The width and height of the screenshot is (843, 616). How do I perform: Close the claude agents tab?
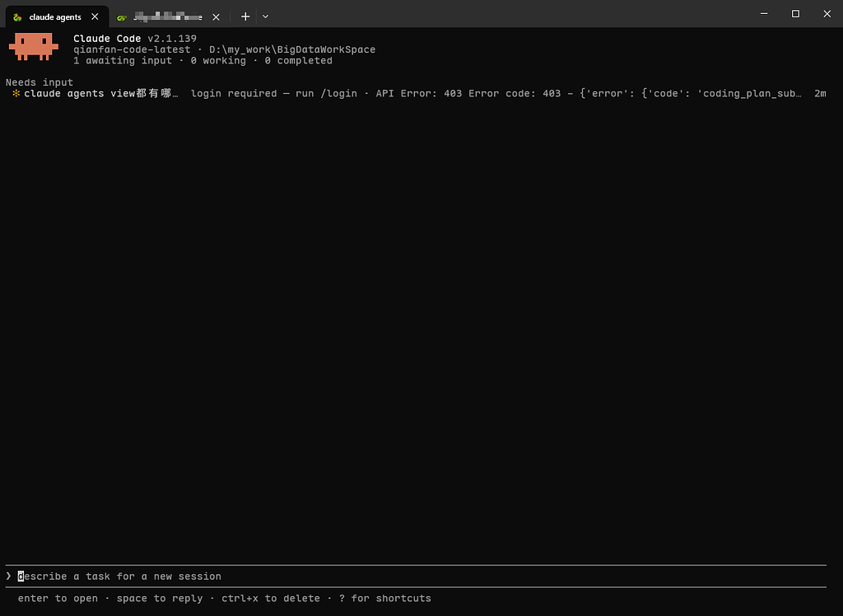pyautogui.click(x=95, y=16)
